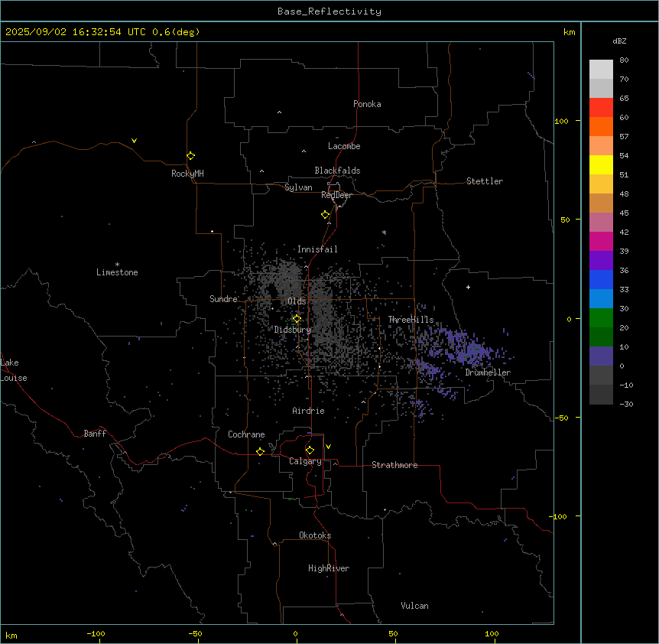659x644 pixels.
Task: Click the -50 tick on the bottom axis
Action: [x=195, y=633]
